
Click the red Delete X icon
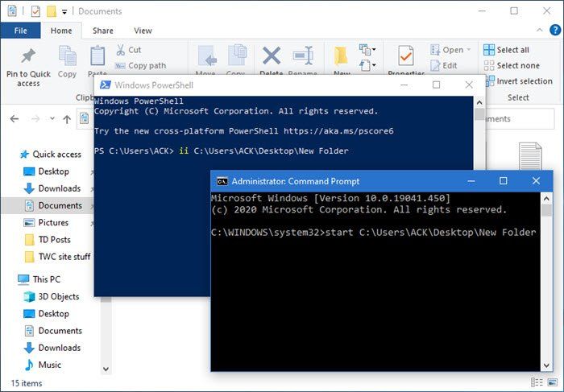pos(272,56)
